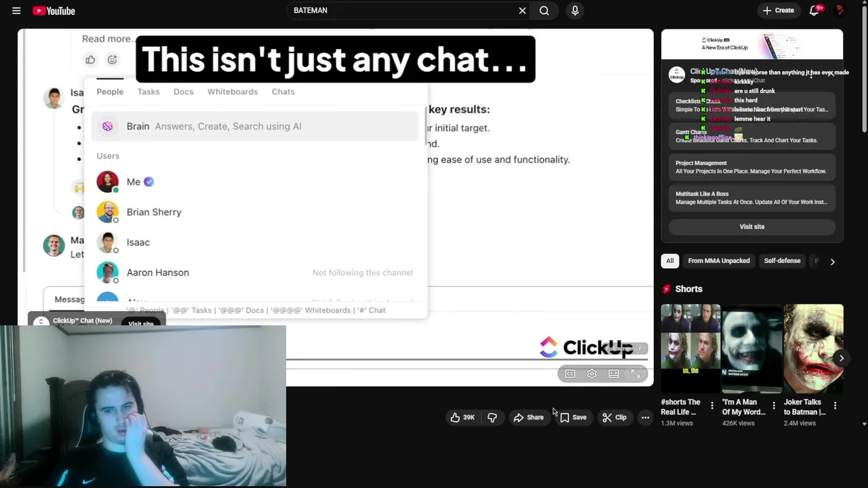Screen dimensions: 868x488
Task: Select From MMA Unpacked chip
Action: [x=719, y=261]
